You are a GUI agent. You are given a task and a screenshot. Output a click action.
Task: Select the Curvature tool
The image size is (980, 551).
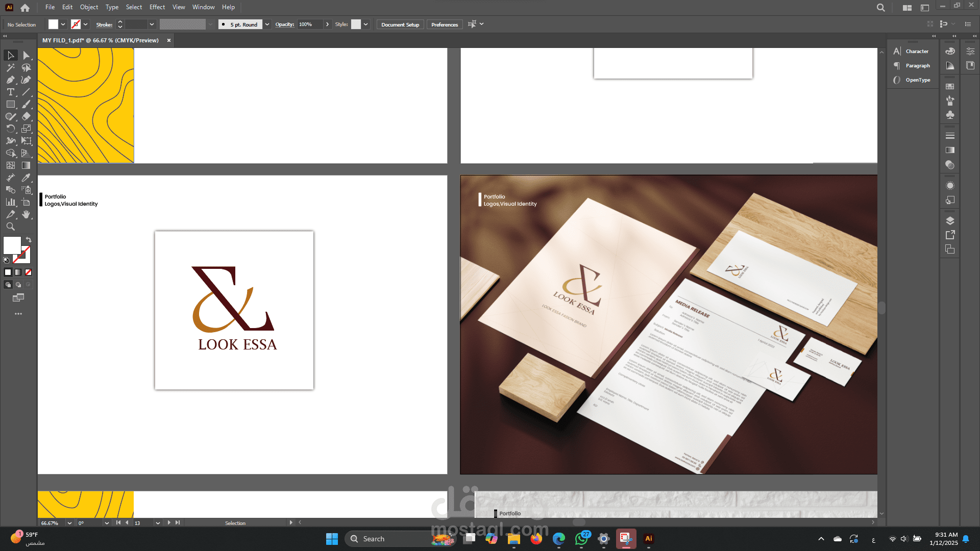27,80
